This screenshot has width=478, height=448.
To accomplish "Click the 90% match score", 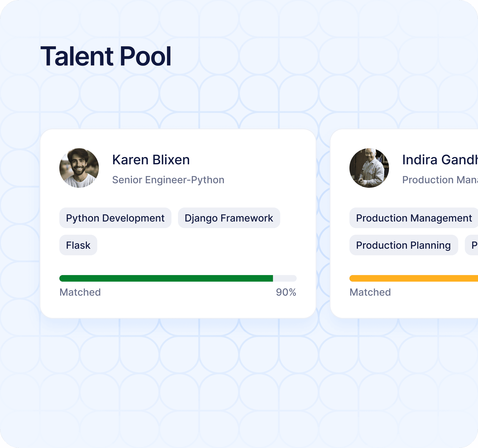I will click(286, 292).
